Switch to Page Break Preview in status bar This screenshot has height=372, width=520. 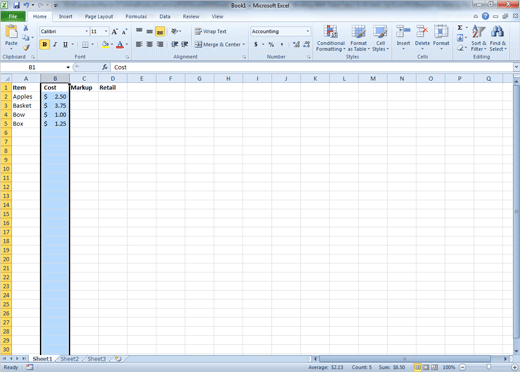[x=435, y=367]
